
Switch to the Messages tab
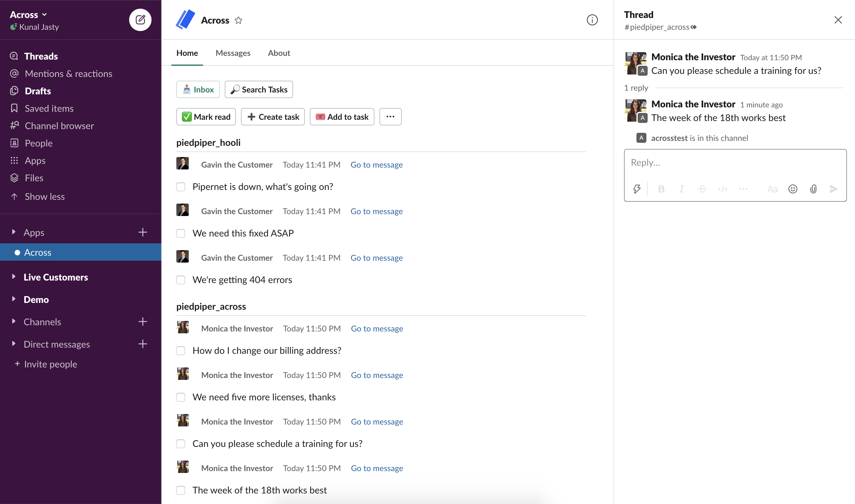coord(233,53)
